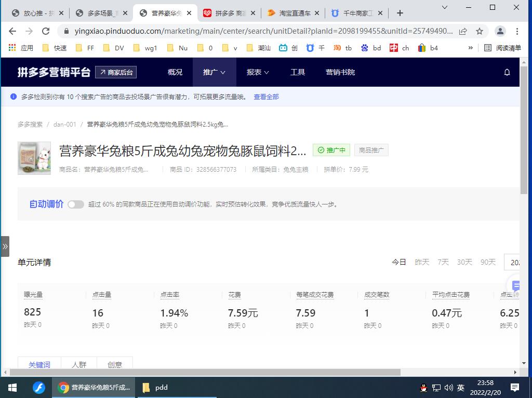This screenshot has height=398, width=532.
Task: Open the floating chat support icon
Action: pos(515,286)
